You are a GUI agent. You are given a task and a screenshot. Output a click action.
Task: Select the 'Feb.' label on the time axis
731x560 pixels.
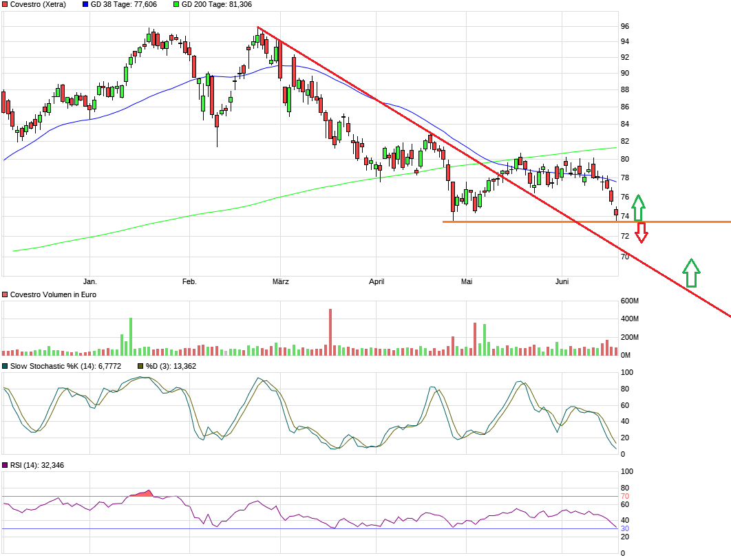click(x=189, y=281)
